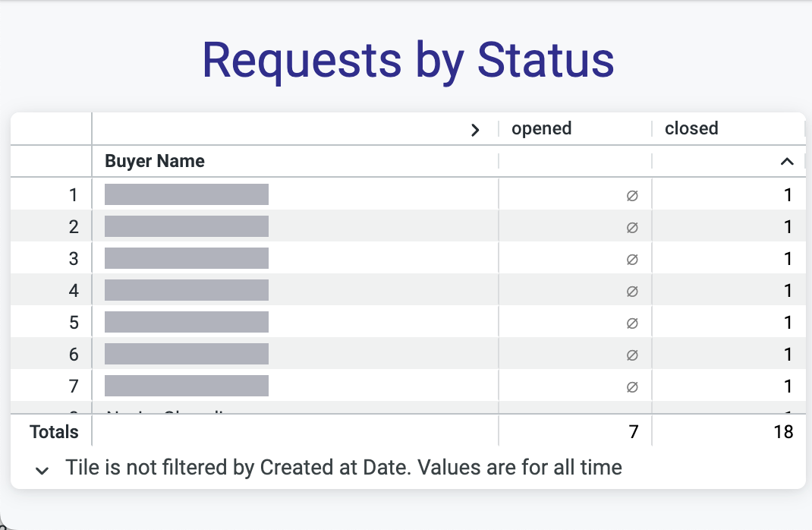Expand the pivot column chevron beside opened
Screen dimensions: 812x530
point(475,130)
